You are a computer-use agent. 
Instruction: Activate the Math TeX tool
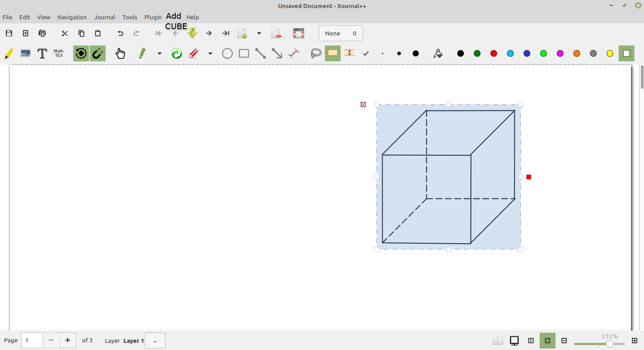click(x=58, y=53)
